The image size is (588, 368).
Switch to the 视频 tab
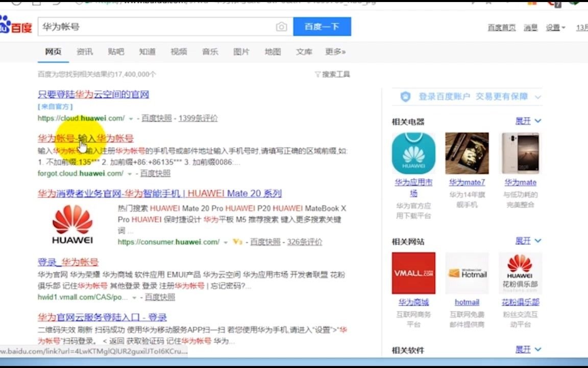click(x=178, y=51)
